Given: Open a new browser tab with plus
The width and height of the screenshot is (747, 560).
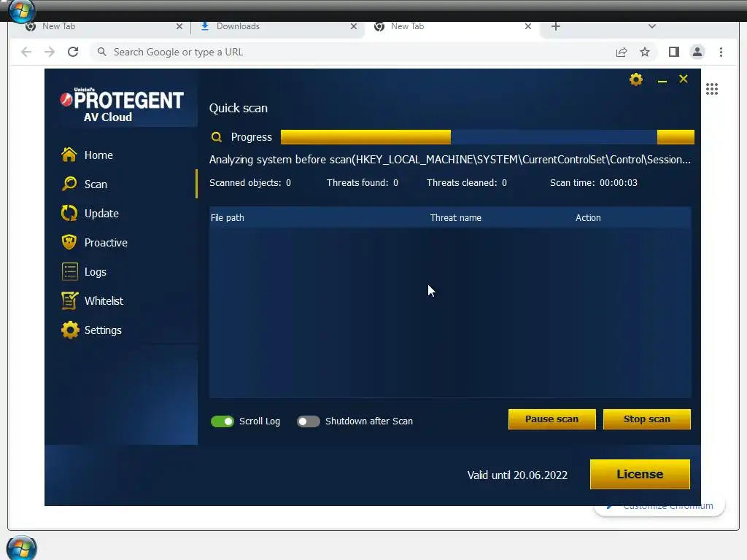Looking at the screenshot, I should pyautogui.click(x=555, y=26).
